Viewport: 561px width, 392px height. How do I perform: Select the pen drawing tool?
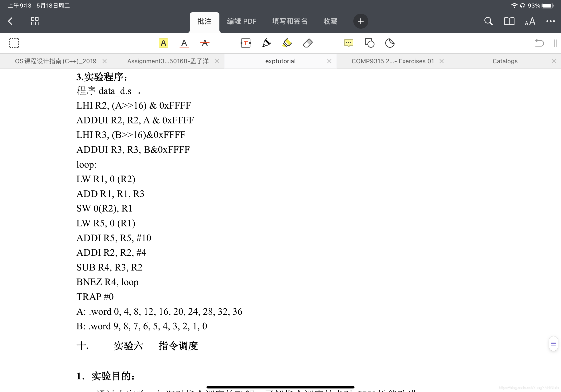[x=266, y=43]
